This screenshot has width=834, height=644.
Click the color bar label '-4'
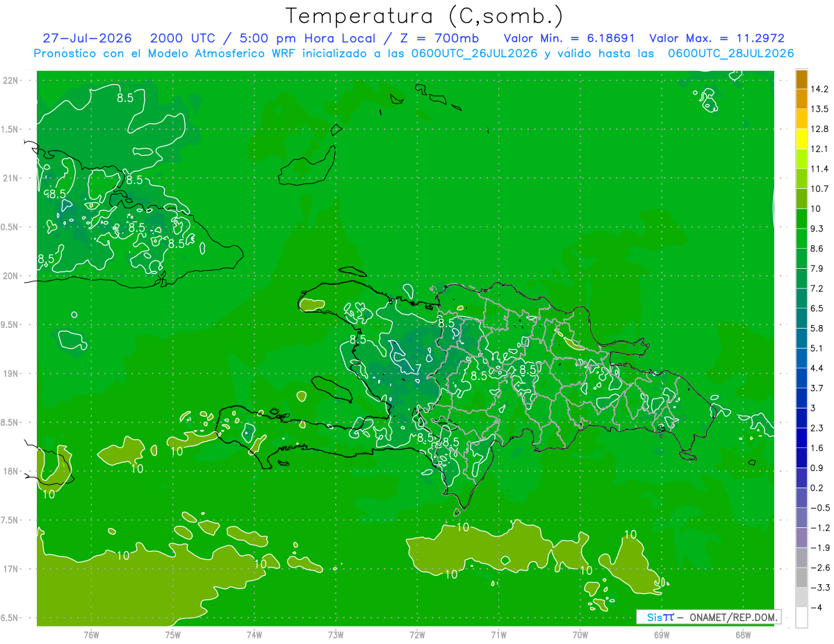[x=817, y=608]
